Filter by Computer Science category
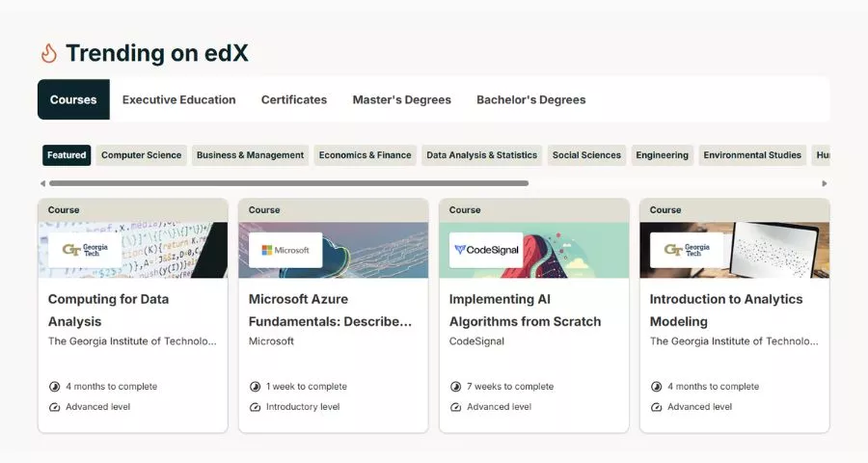 click(x=141, y=155)
